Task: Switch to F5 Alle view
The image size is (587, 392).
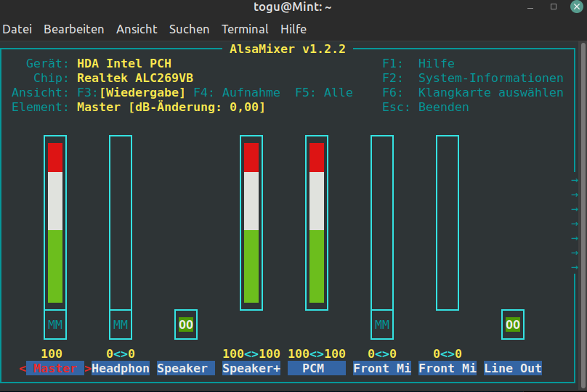Action: click(324, 92)
